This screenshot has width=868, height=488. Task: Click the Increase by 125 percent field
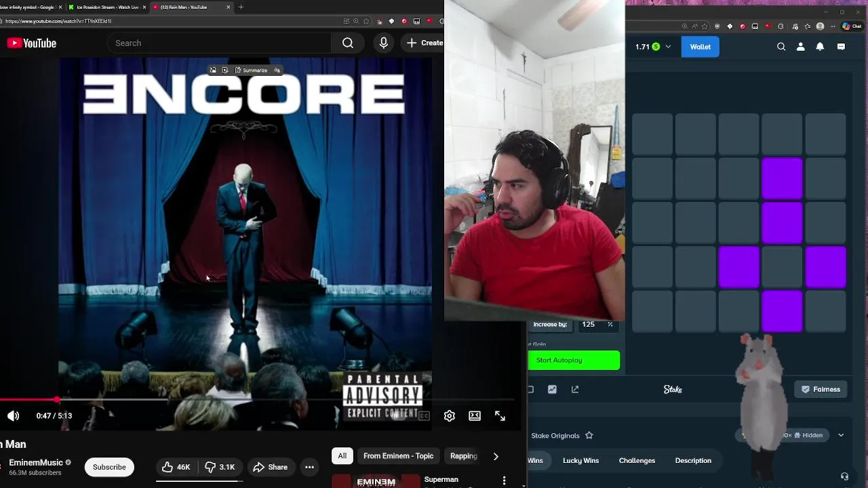[x=597, y=325]
